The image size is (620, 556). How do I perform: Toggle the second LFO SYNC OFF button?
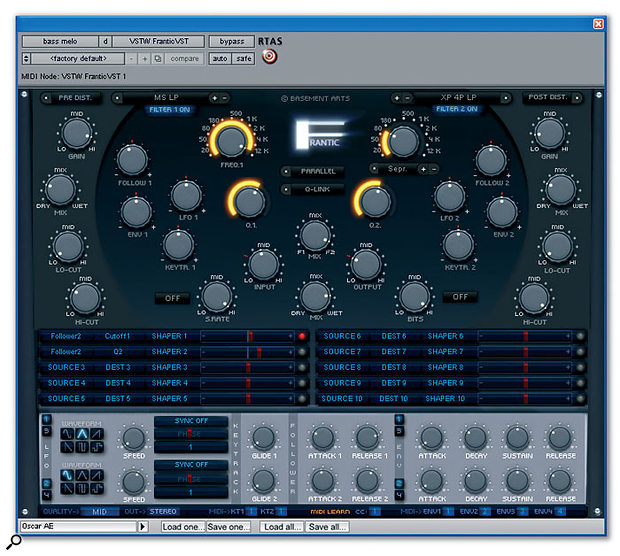[191, 465]
